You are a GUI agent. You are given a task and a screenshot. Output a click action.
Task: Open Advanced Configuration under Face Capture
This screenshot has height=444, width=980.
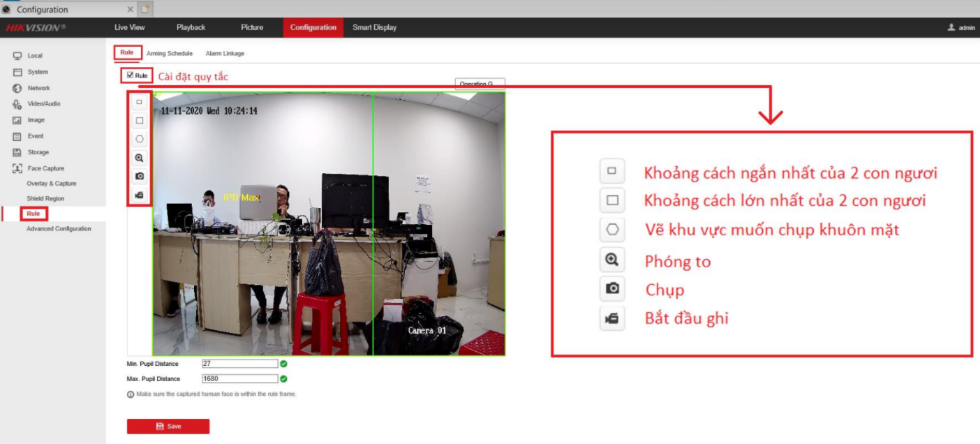click(x=59, y=228)
